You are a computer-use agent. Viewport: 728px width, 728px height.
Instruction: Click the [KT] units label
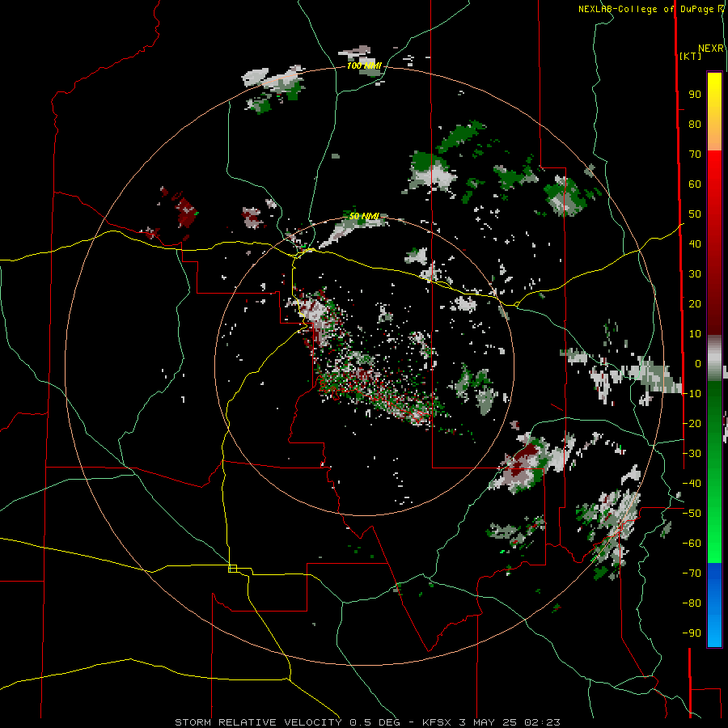[x=690, y=56]
